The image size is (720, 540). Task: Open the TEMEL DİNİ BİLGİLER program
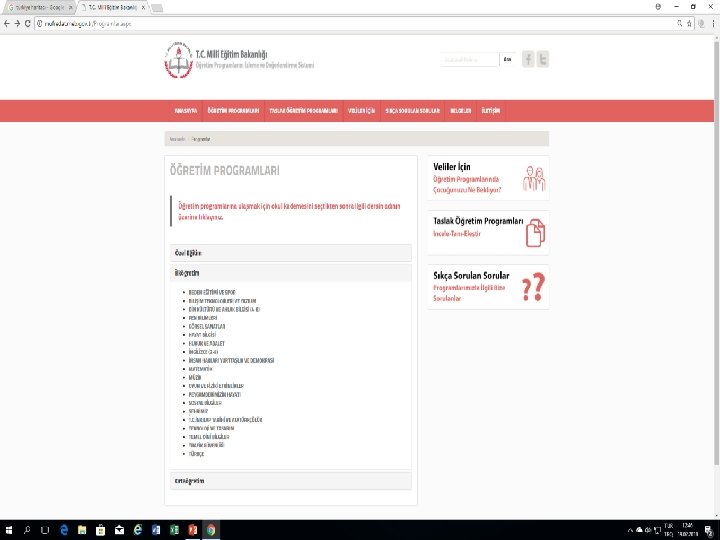(x=209, y=437)
